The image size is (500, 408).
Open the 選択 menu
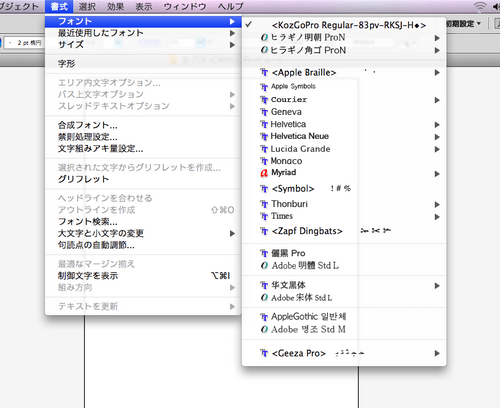87,6
